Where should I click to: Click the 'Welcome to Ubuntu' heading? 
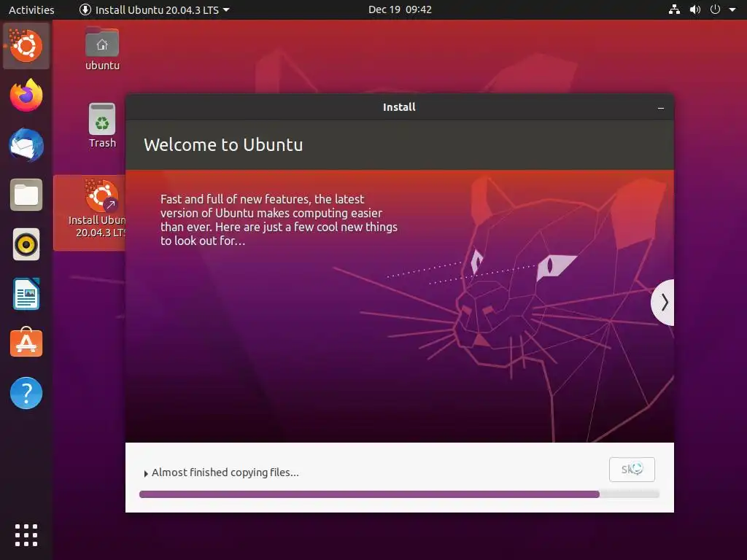click(223, 145)
